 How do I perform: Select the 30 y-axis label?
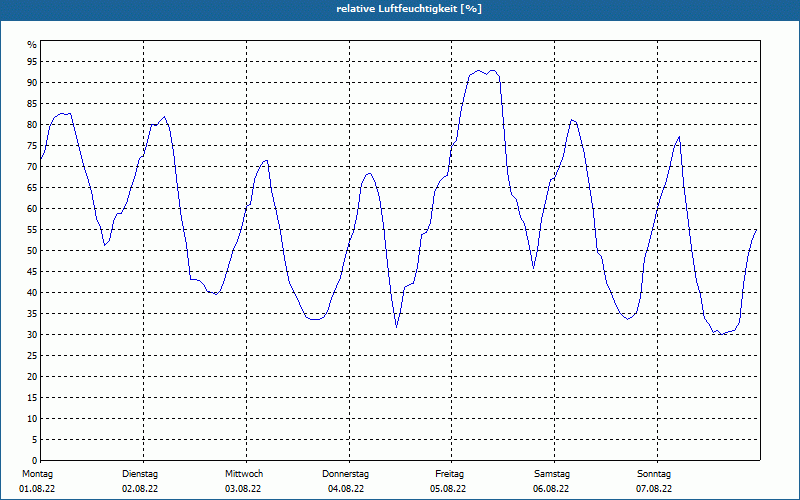(x=32, y=335)
